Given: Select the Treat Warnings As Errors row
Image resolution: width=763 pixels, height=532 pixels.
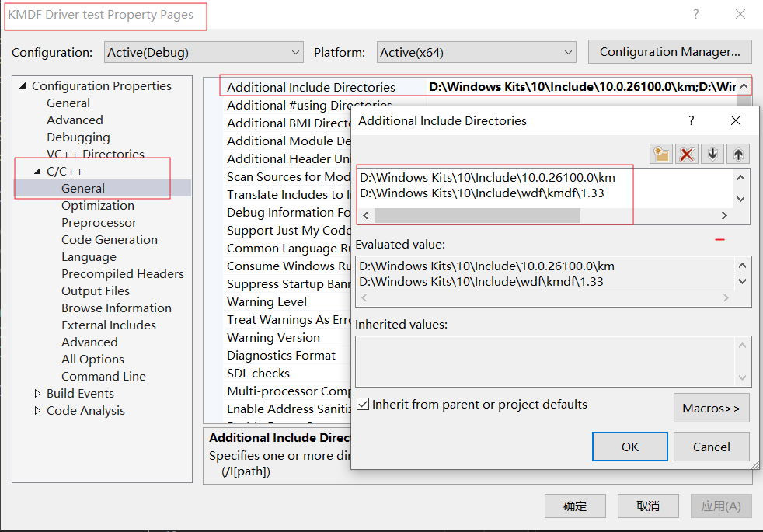Looking at the screenshot, I should [x=288, y=319].
